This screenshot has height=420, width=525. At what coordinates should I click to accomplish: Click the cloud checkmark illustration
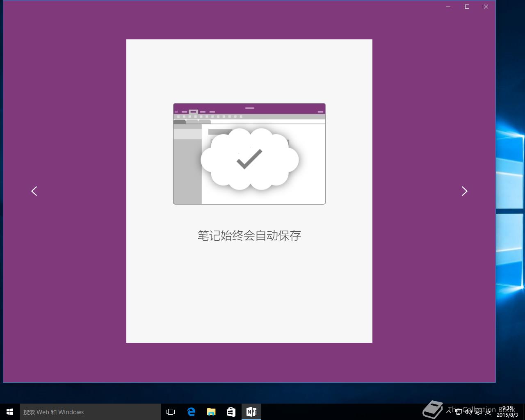pyautogui.click(x=249, y=159)
